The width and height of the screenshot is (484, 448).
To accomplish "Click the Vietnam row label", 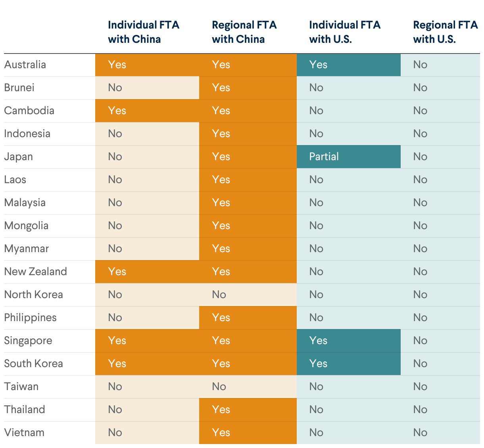I will 24,433.
